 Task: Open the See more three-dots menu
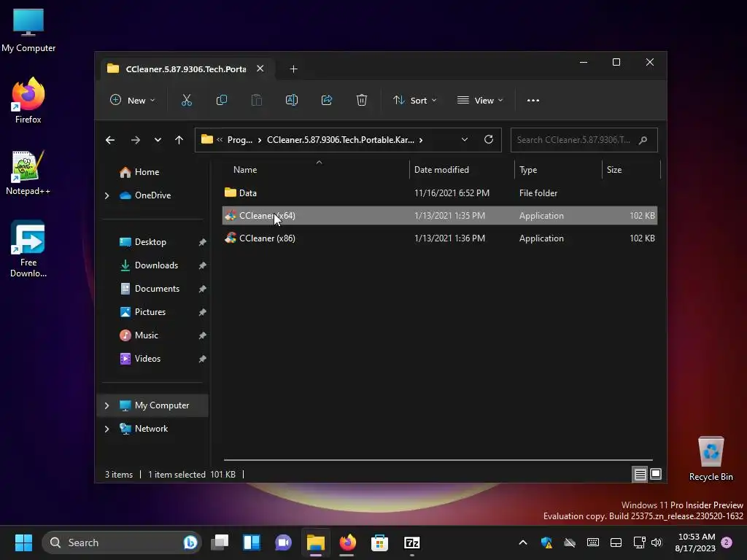(533, 101)
